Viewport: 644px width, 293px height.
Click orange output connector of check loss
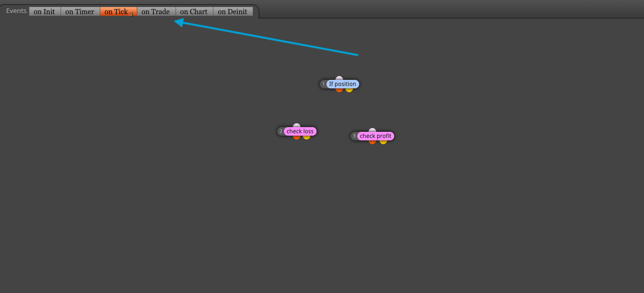point(297,137)
